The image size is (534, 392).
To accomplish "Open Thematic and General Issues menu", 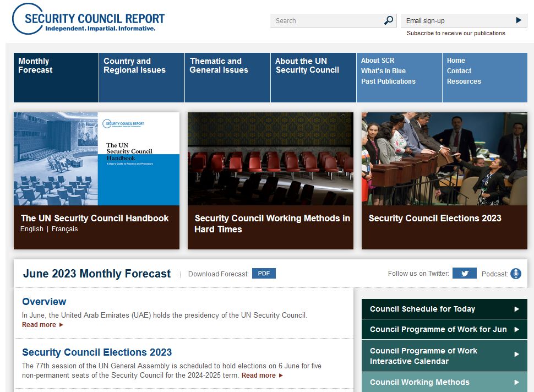I will 227,78.
